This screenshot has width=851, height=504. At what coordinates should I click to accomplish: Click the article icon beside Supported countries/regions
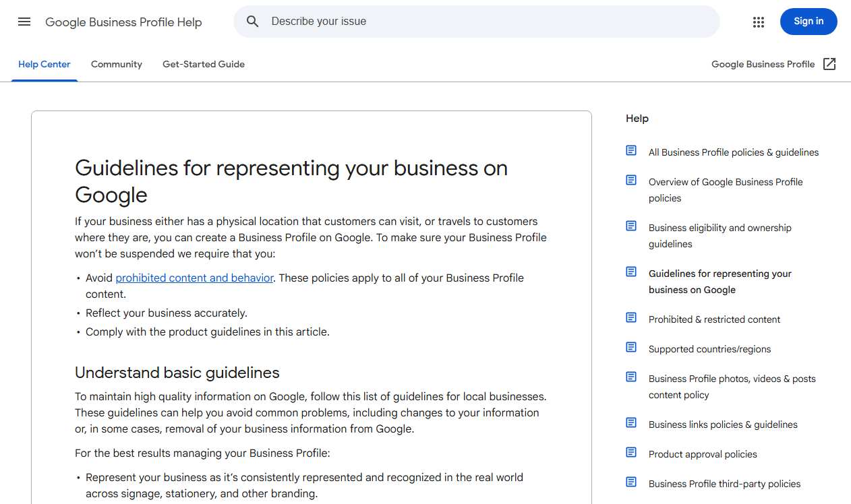[x=631, y=347]
